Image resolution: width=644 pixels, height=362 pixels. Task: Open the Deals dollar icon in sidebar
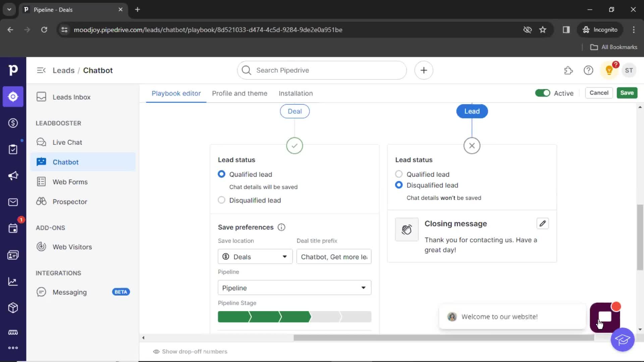(x=13, y=123)
